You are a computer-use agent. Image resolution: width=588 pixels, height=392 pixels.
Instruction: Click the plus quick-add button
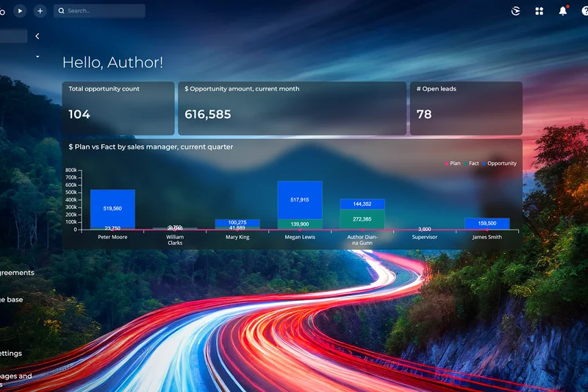(40, 11)
